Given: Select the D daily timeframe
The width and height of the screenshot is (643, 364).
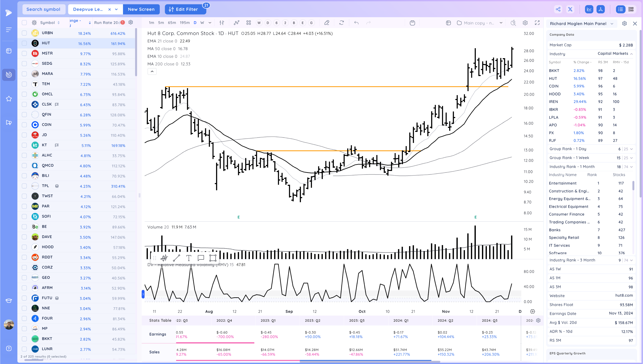Looking at the screenshot, I should click(x=195, y=23).
